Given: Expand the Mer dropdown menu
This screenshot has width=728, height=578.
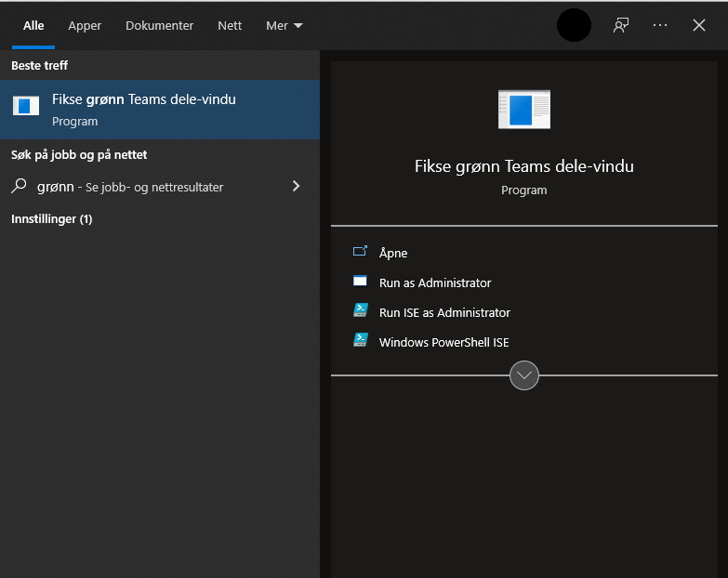Looking at the screenshot, I should (285, 25).
